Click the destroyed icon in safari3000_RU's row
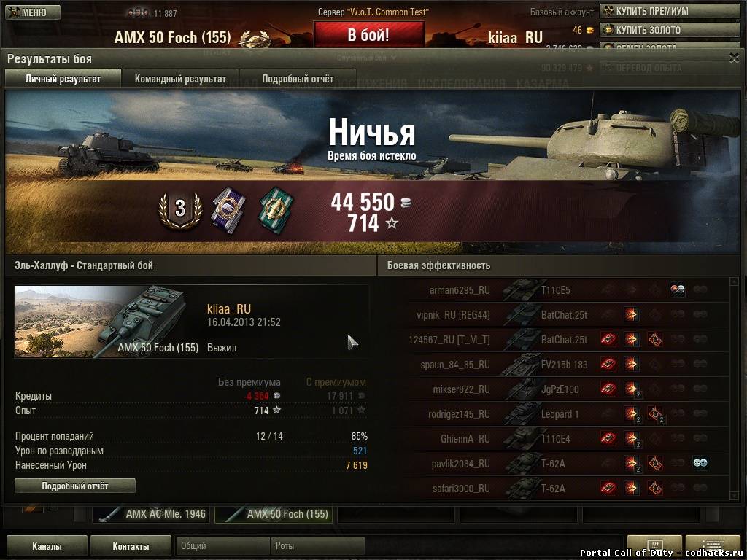Viewport: 747px width, 560px height. coord(608,488)
